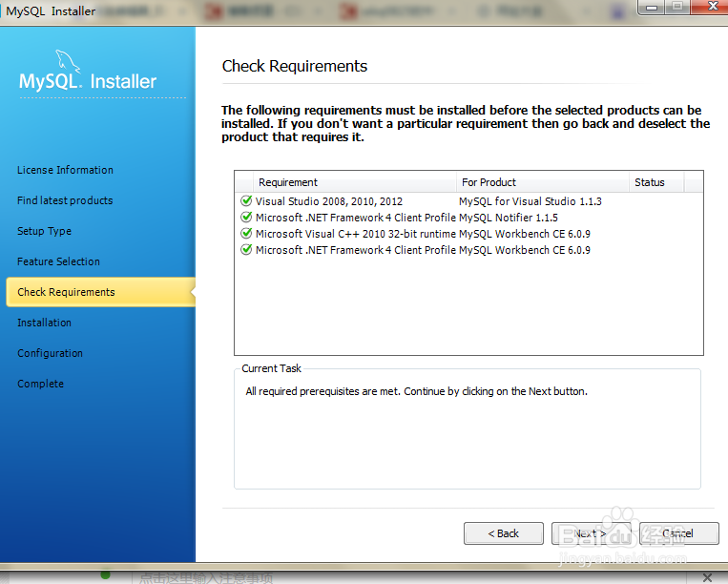Select MySQL Notifier 1.1.5 product cell
This screenshot has width=728, height=584.
[x=509, y=218]
